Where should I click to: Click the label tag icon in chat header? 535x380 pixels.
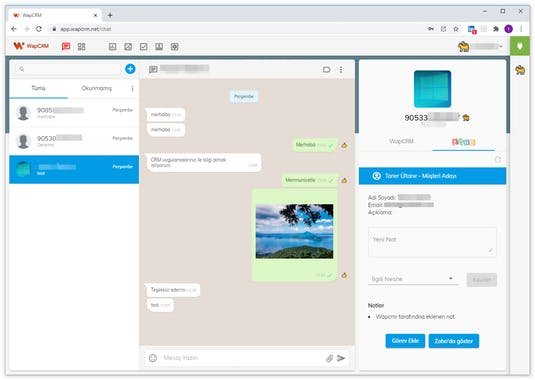tap(326, 70)
